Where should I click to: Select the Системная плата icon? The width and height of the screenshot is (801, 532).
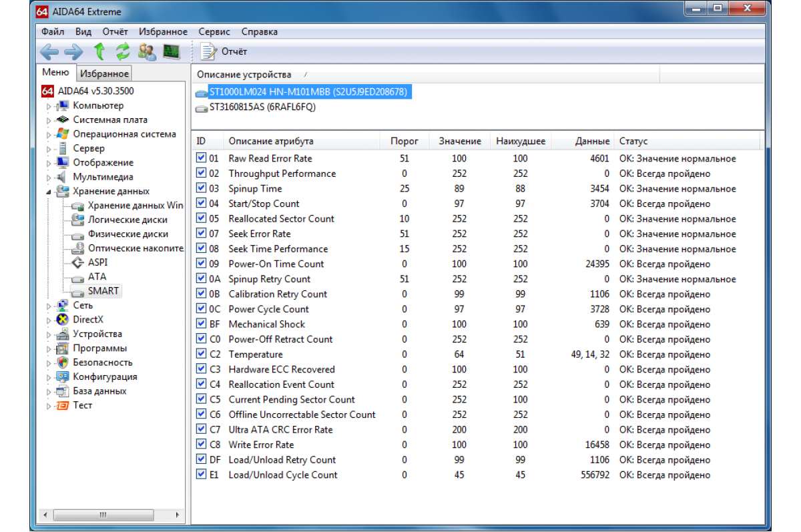pos(63,119)
